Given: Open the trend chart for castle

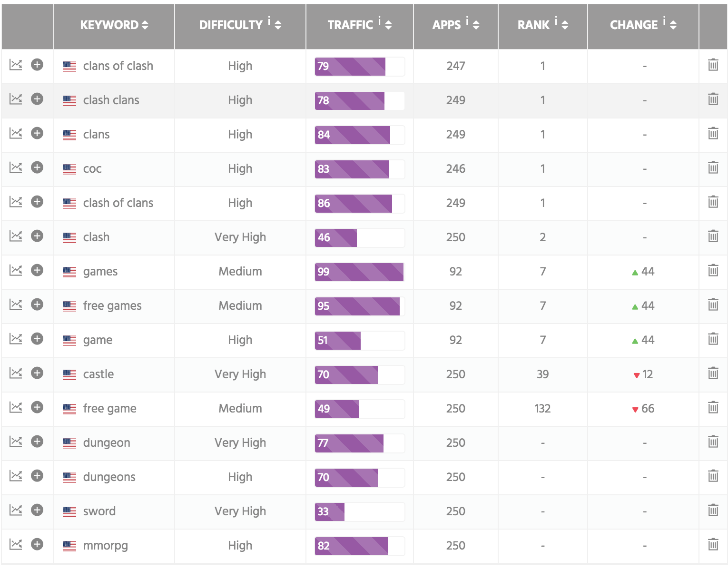Looking at the screenshot, I should point(16,373).
